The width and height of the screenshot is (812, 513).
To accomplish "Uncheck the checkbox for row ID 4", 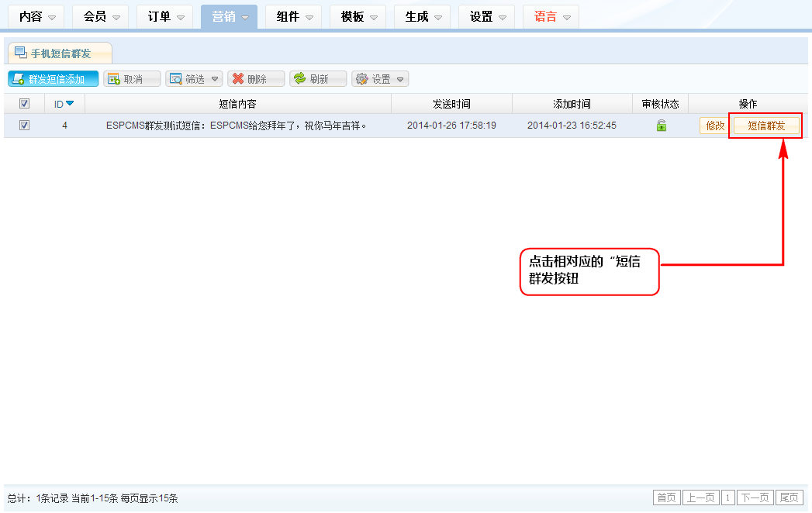I will point(24,126).
